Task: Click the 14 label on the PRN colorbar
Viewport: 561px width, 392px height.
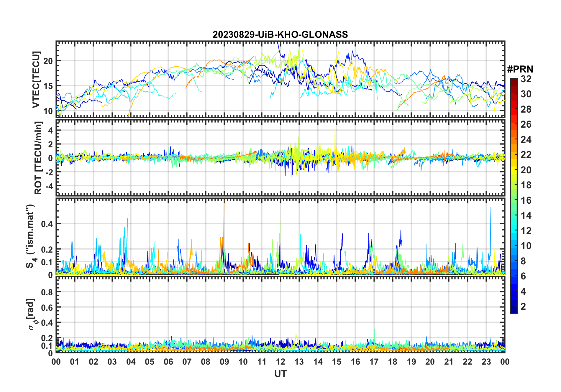Action: coord(526,215)
